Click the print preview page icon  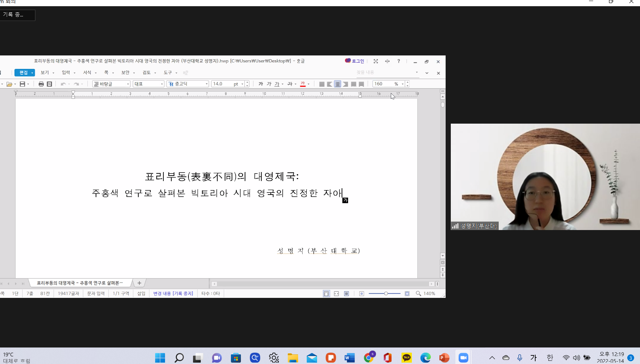[x=49, y=84]
